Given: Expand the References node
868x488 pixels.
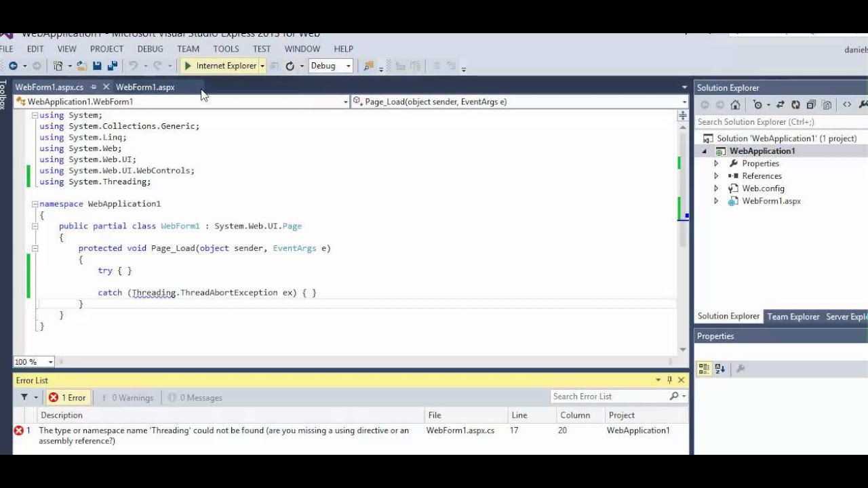Looking at the screenshot, I should pos(716,176).
